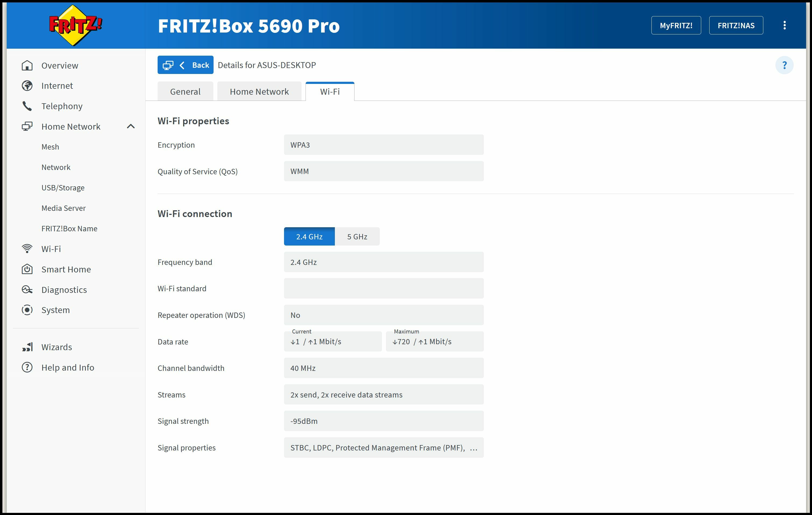Select the 5 GHz band toggle
This screenshot has width=812, height=515.
tap(357, 237)
